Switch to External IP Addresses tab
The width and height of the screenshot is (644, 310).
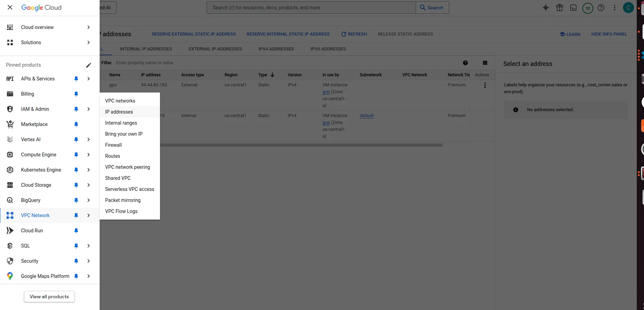pyautogui.click(x=215, y=49)
